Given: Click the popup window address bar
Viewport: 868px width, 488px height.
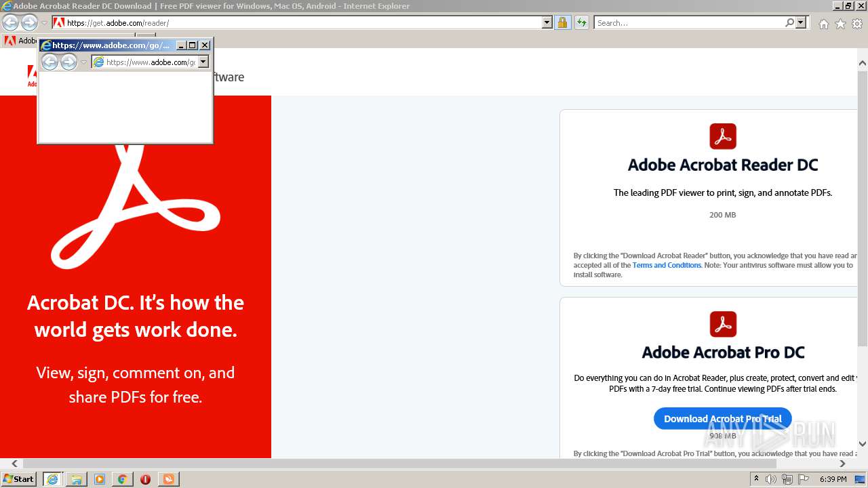Looking at the screenshot, I should pos(144,62).
